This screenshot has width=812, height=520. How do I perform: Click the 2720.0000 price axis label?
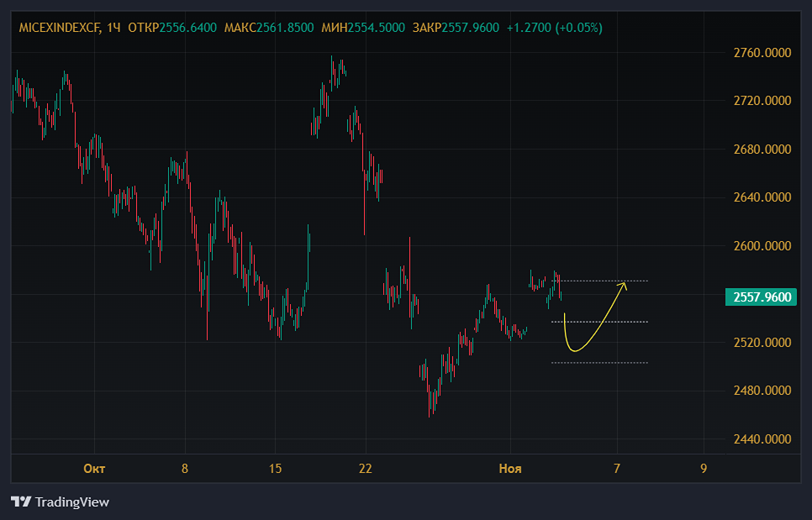762,100
